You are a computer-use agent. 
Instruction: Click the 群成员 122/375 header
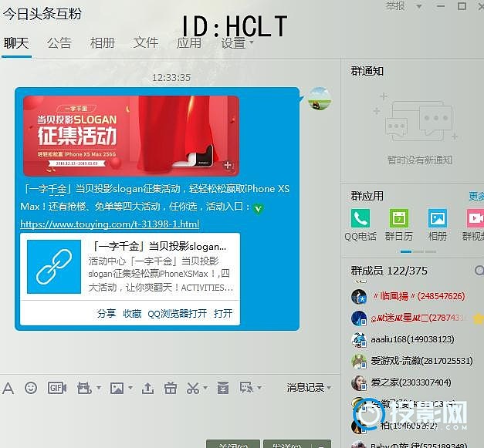pyautogui.click(x=389, y=271)
